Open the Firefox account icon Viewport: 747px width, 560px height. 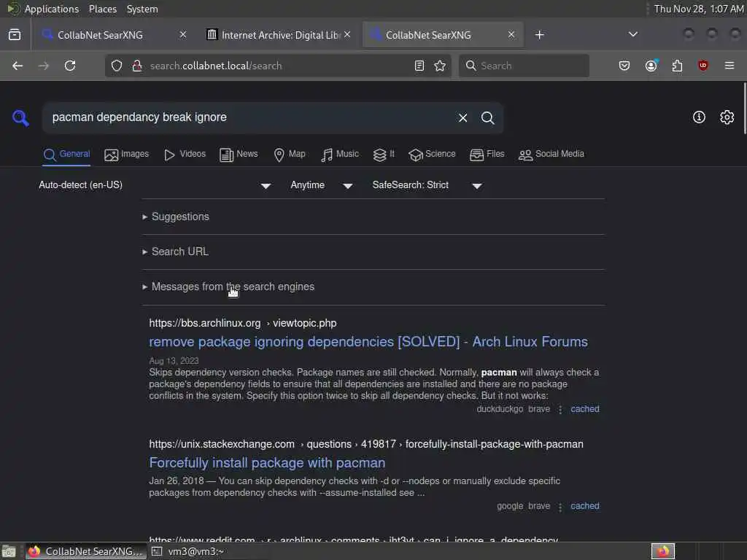coord(651,66)
